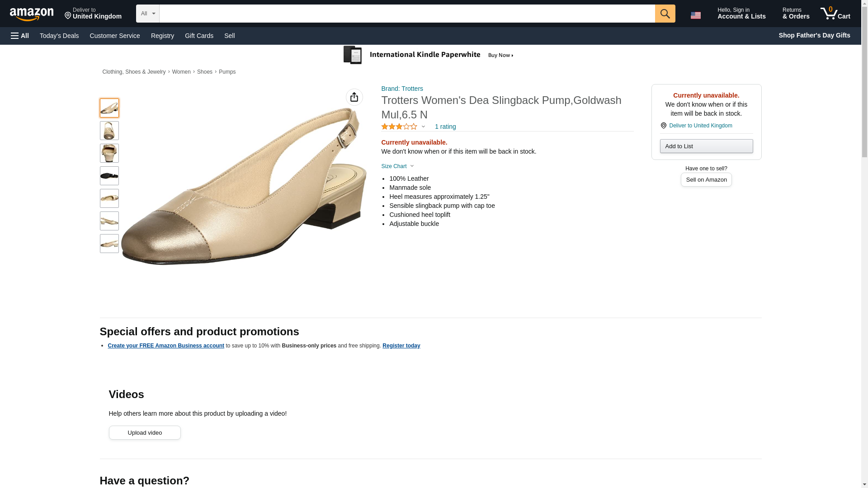Open the shopping cart

[x=835, y=14]
